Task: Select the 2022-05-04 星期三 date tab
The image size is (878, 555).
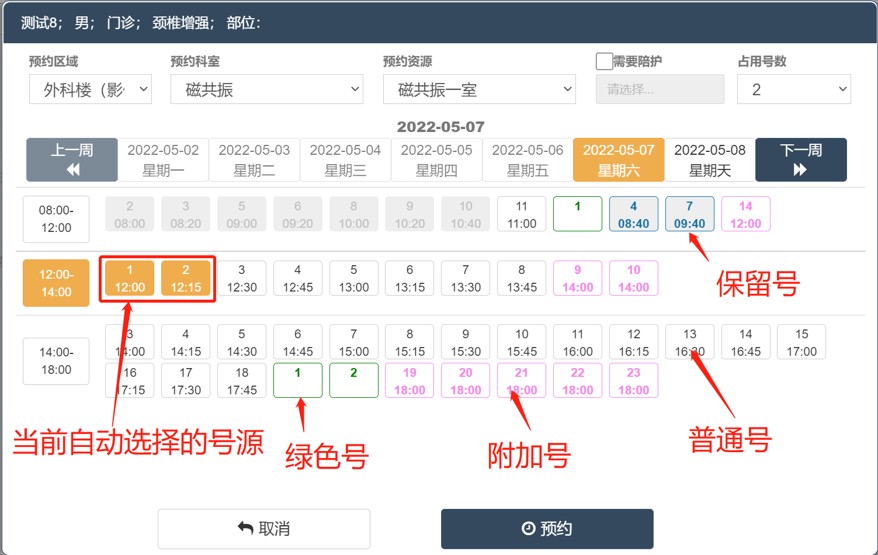Action: coord(345,160)
